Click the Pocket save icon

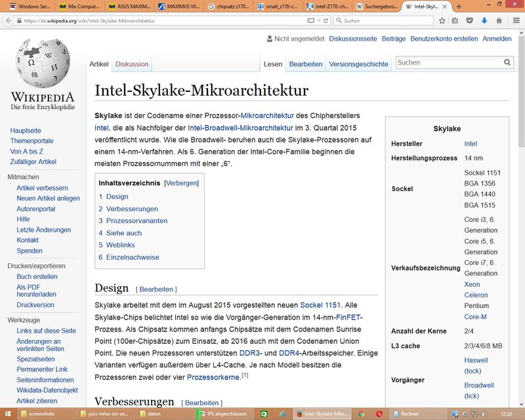[x=470, y=20]
